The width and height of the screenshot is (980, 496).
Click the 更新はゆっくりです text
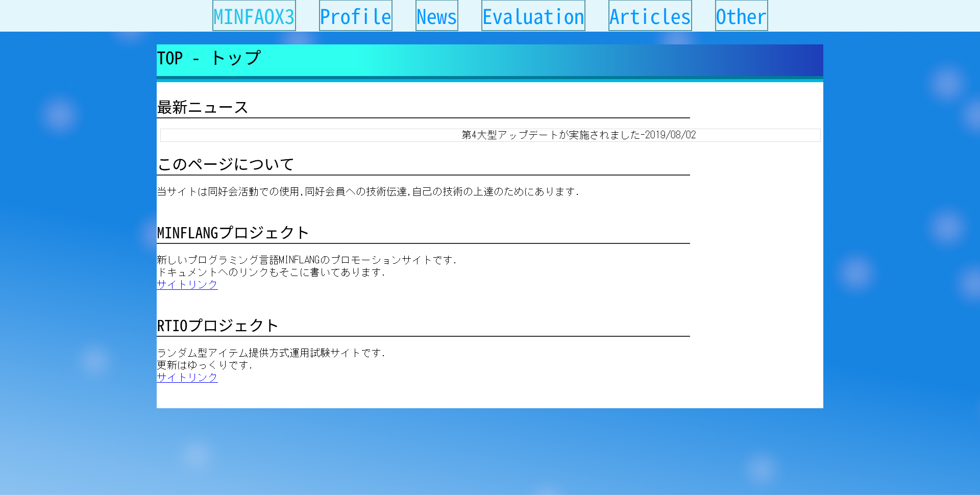(x=204, y=365)
